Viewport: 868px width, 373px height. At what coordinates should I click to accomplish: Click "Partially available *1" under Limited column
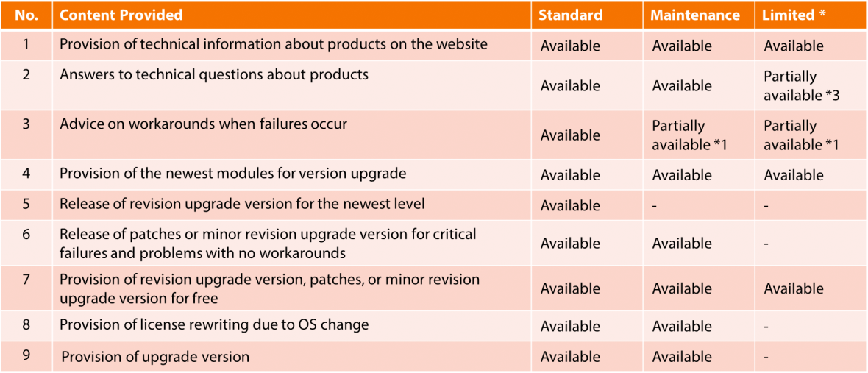(800, 135)
